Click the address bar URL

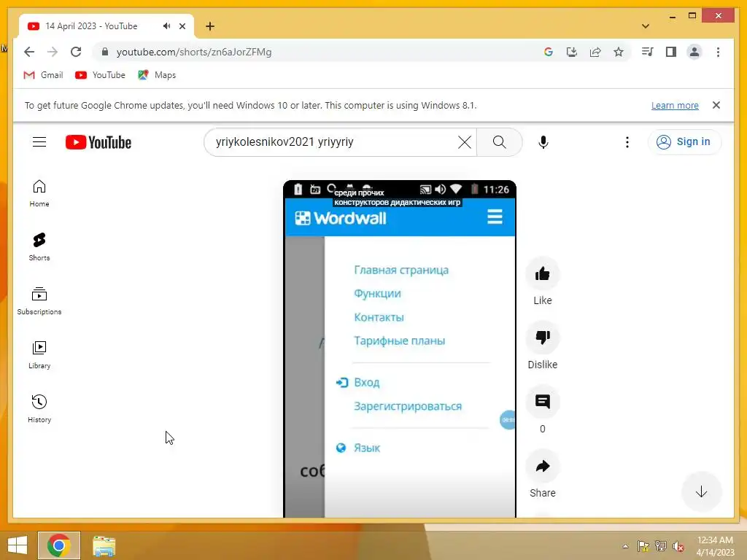194,52
